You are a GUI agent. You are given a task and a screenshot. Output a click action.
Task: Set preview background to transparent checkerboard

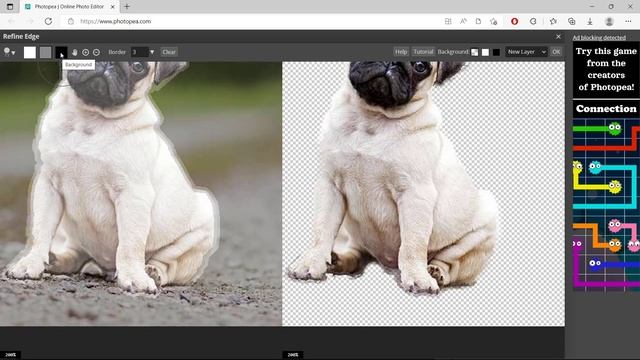[475, 52]
